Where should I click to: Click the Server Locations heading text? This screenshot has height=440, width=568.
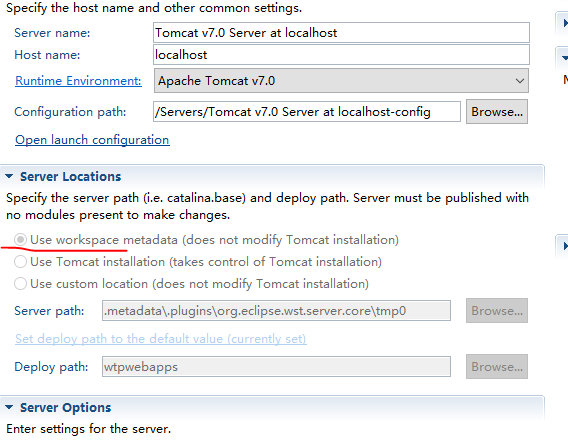click(x=71, y=176)
